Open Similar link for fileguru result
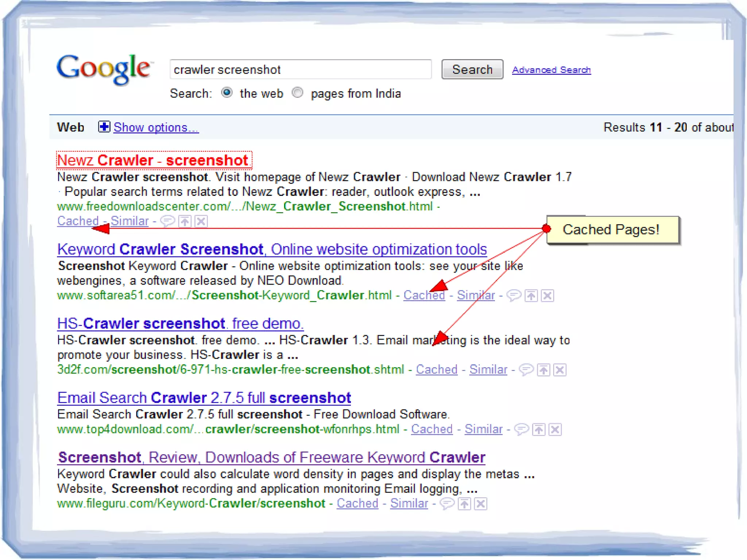 (409, 503)
